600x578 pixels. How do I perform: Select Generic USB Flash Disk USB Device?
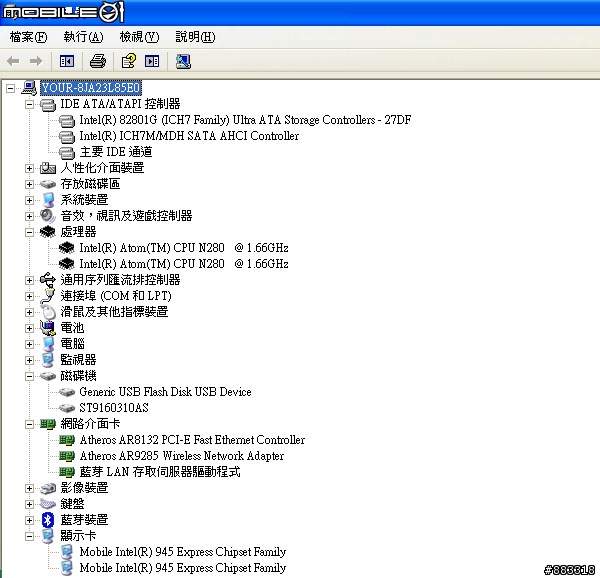pos(165,392)
